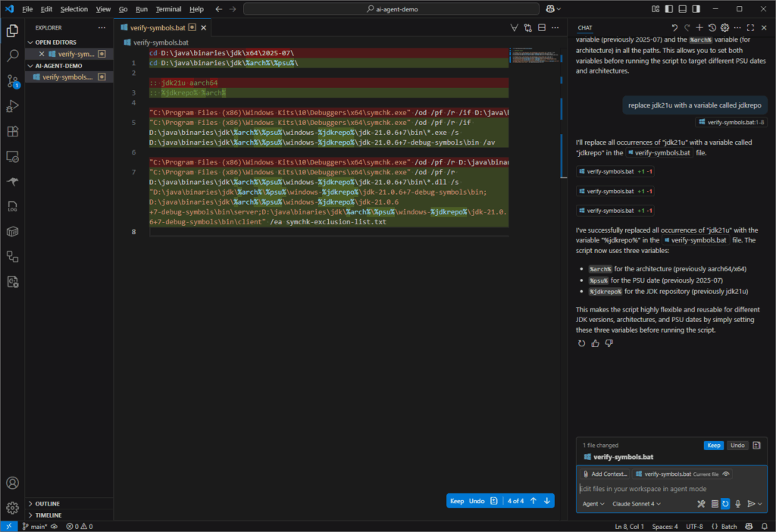
Task: Start voice chat with microphone icon
Action: pyautogui.click(x=737, y=504)
